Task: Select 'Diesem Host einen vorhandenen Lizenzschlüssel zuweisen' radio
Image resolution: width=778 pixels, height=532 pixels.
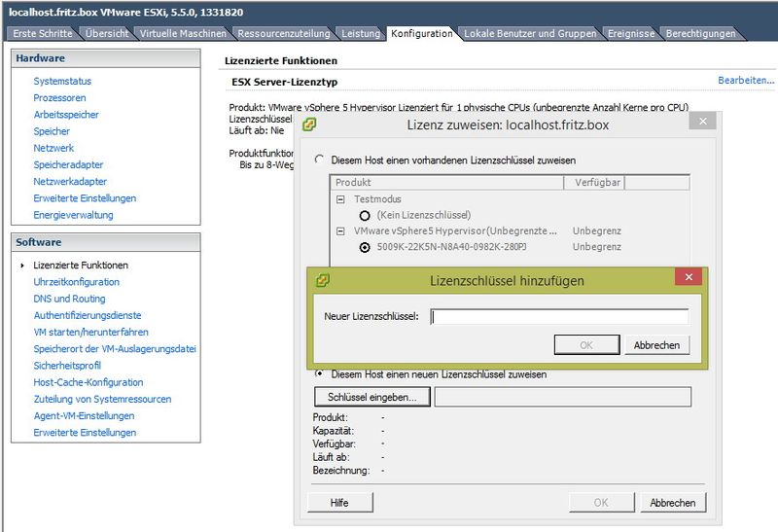Action: pyautogui.click(x=319, y=160)
